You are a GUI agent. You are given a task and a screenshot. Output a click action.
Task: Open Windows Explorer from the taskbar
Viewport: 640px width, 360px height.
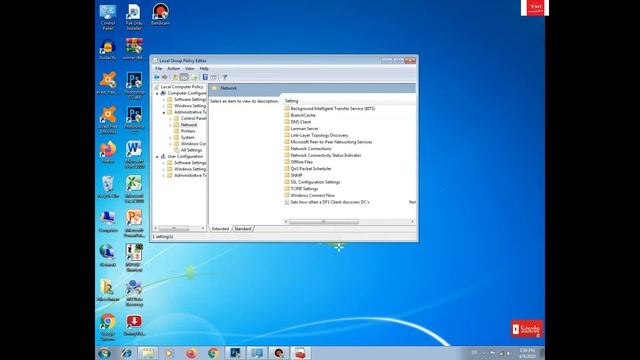point(148,353)
